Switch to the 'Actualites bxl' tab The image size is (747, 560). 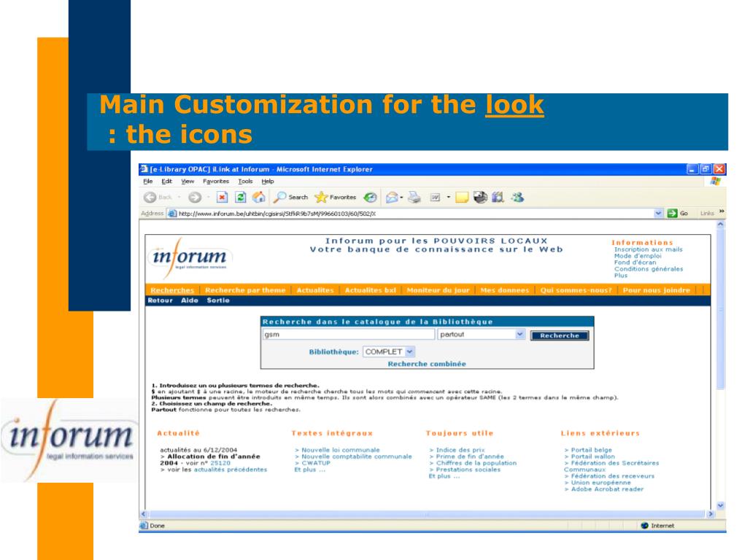tap(370, 290)
